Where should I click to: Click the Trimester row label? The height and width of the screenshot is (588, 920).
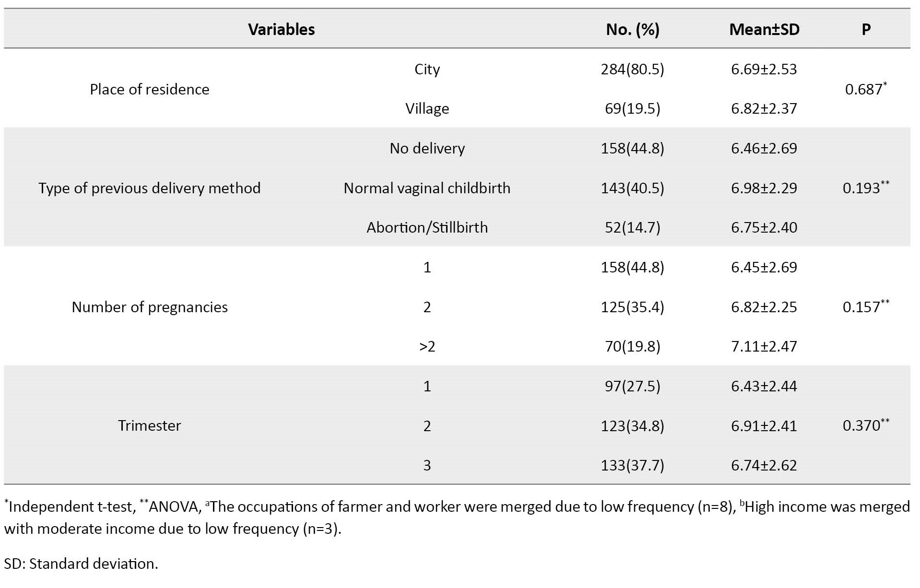[x=150, y=425]
